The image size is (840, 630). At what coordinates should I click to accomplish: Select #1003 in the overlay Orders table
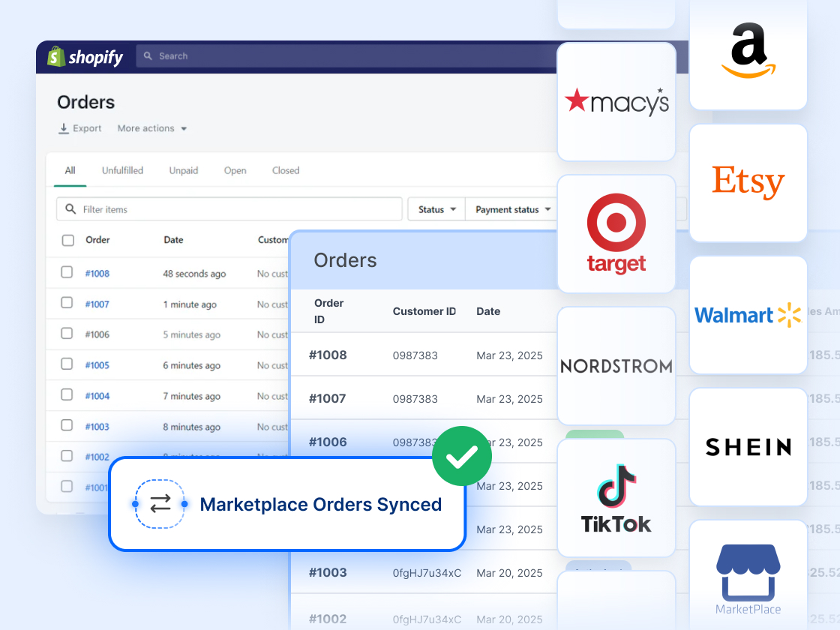pyautogui.click(x=328, y=573)
